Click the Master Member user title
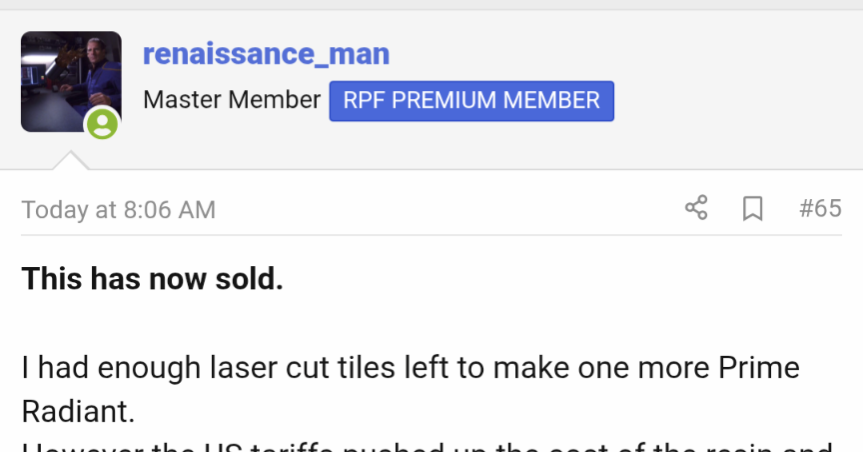Image resolution: width=863 pixels, height=452 pixels. 232,100
